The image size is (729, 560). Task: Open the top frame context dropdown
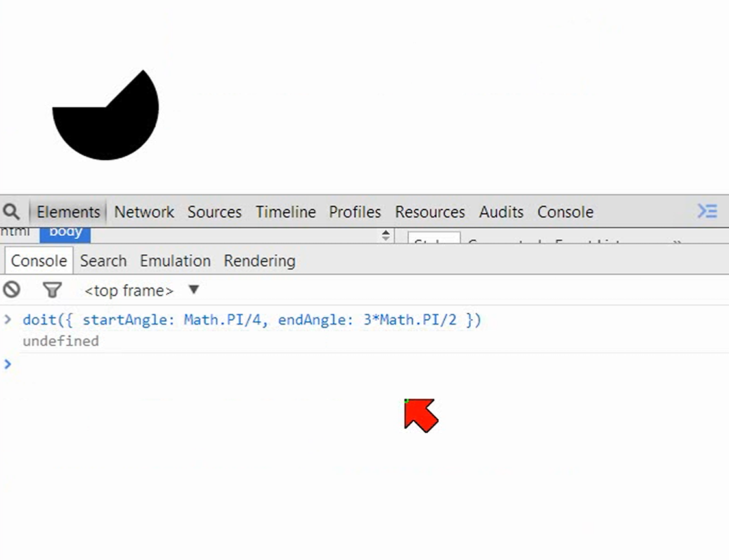pyautogui.click(x=142, y=291)
